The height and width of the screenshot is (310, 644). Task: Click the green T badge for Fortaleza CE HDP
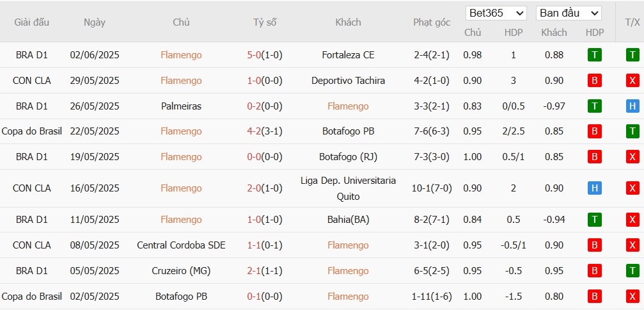pos(595,55)
